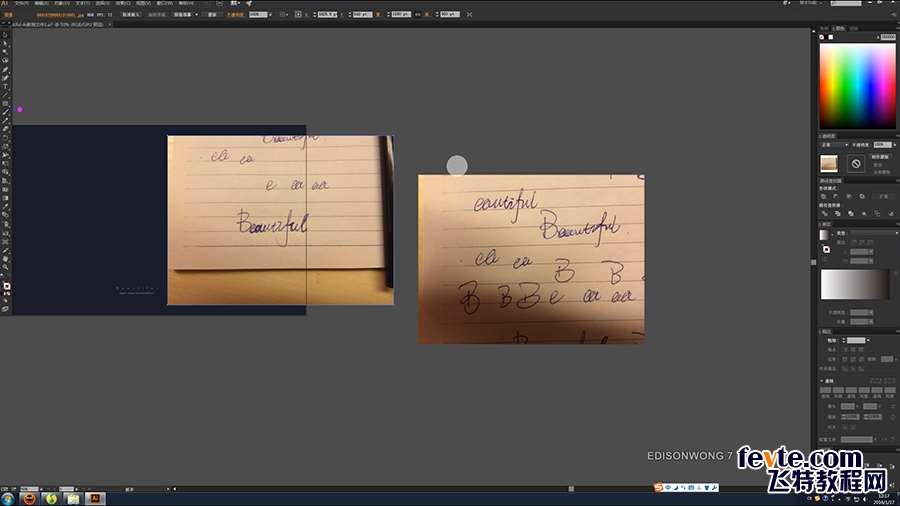The width and height of the screenshot is (900, 506).
Task: Click the Merge pathfinder icon
Action: tap(851, 213)
